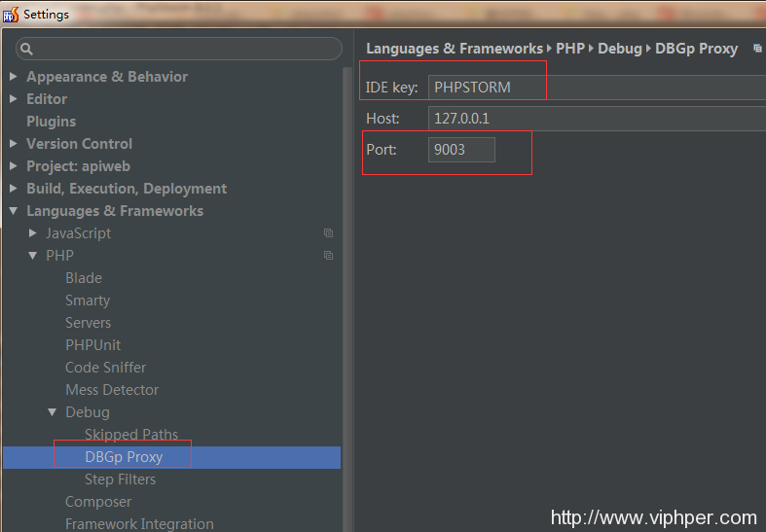Click the PhpStorm icon in title bar
This screenshot has width=766, height=532.
[11, 15]
